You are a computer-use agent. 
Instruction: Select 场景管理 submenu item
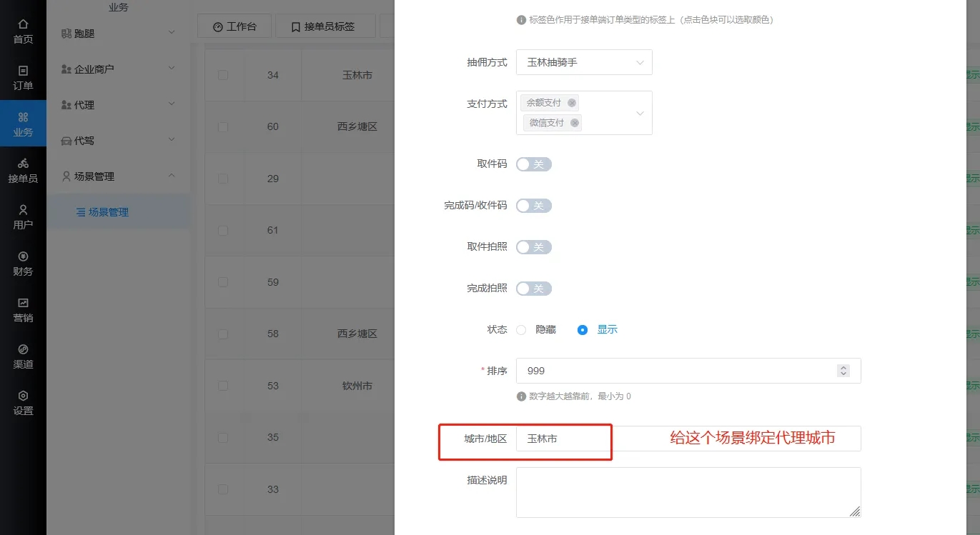108,212
